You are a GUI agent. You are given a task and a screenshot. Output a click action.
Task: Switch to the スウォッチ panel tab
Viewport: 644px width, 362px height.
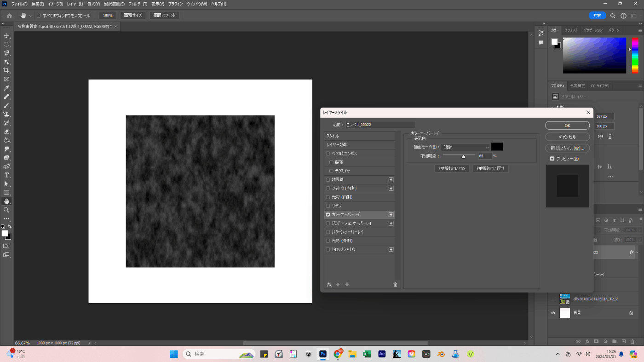[571, 30]
